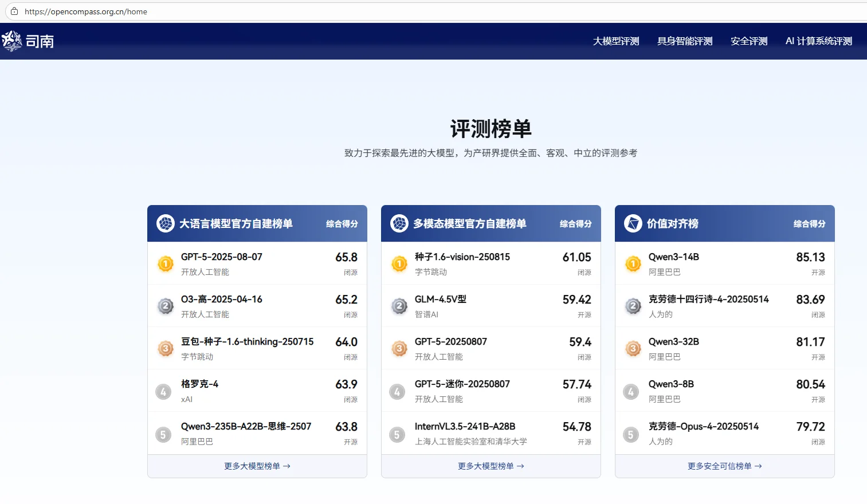Click the 价值对齐榜 panel icon
Viewport: 867px width, 504px height.
tap(633, 223)
